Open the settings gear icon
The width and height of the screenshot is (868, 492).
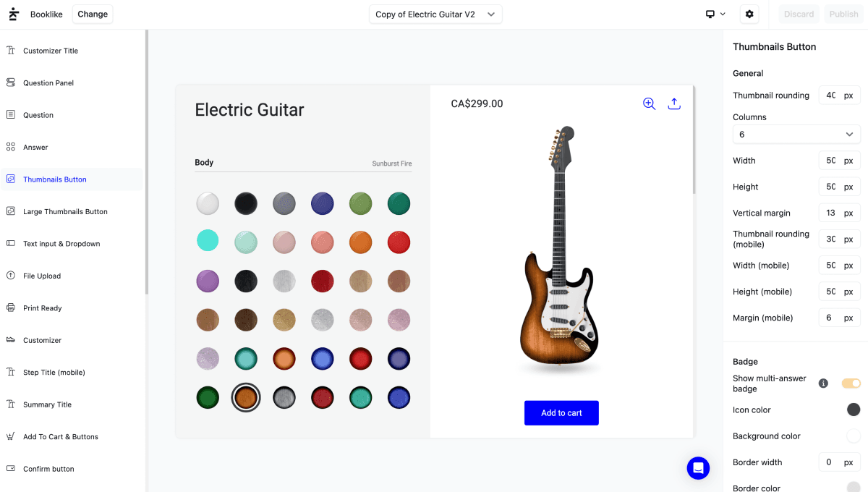(x=749, y=14)
